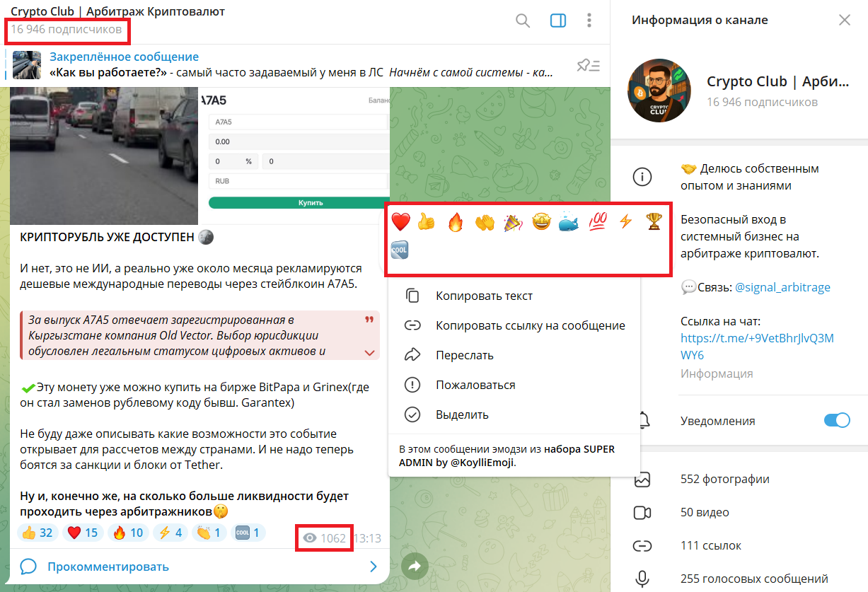Click the pinned messages list icon

[588, 66]
